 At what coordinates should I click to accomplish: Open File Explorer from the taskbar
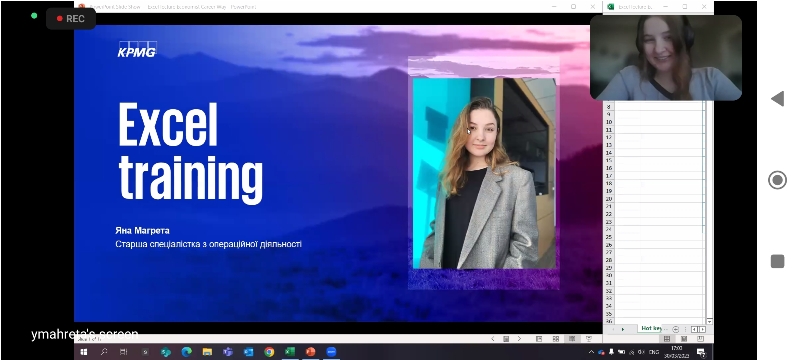[207, 352]
